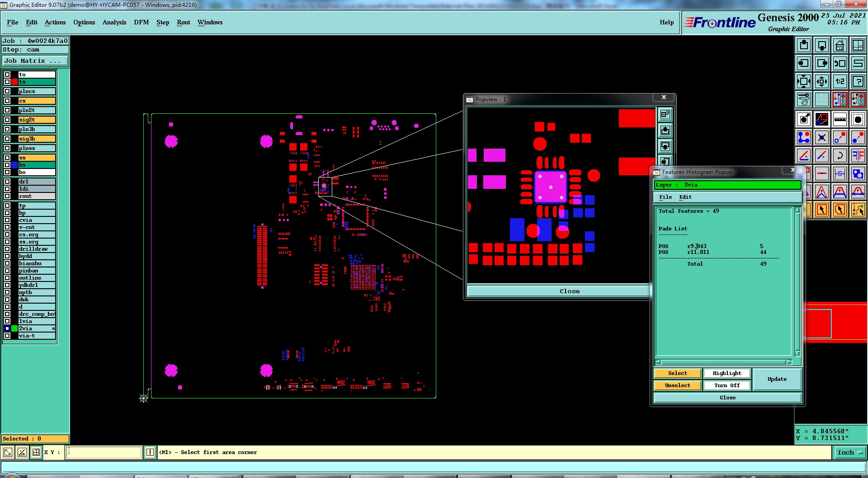Click the Home view icon

coord(840,45)
